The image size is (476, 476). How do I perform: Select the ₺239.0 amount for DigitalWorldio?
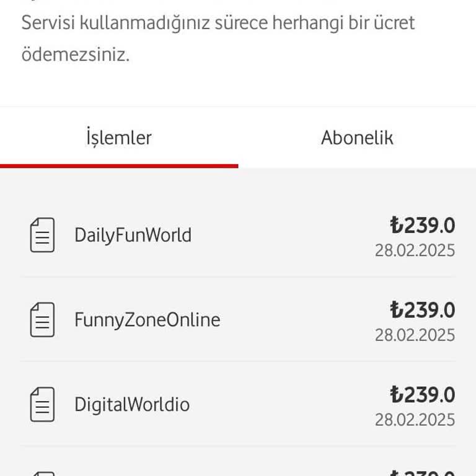[422, 395]
